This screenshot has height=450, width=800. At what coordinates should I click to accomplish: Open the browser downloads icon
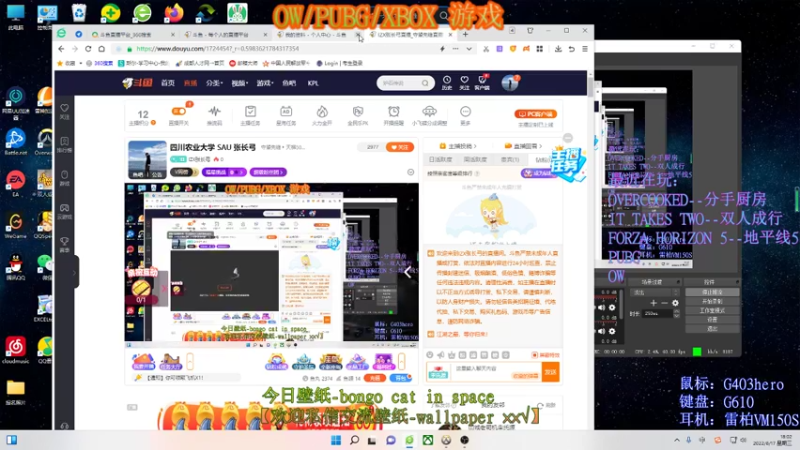tap(558, 48)
